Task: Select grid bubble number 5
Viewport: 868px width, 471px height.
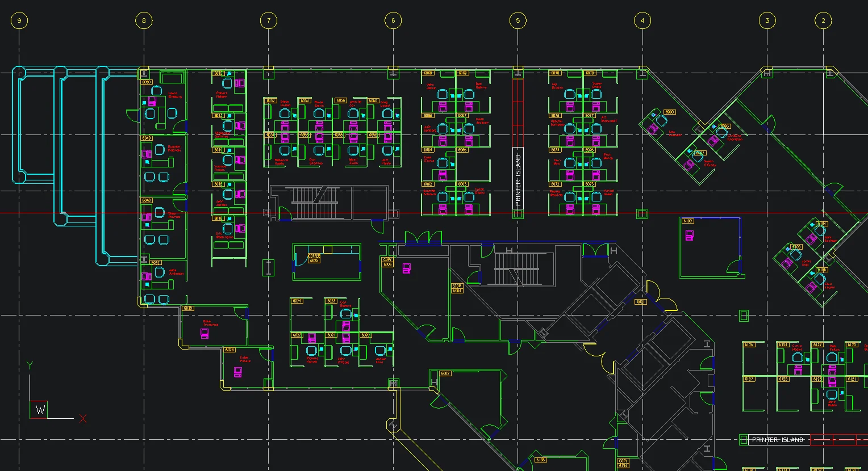Action: (x=518, y=21)
